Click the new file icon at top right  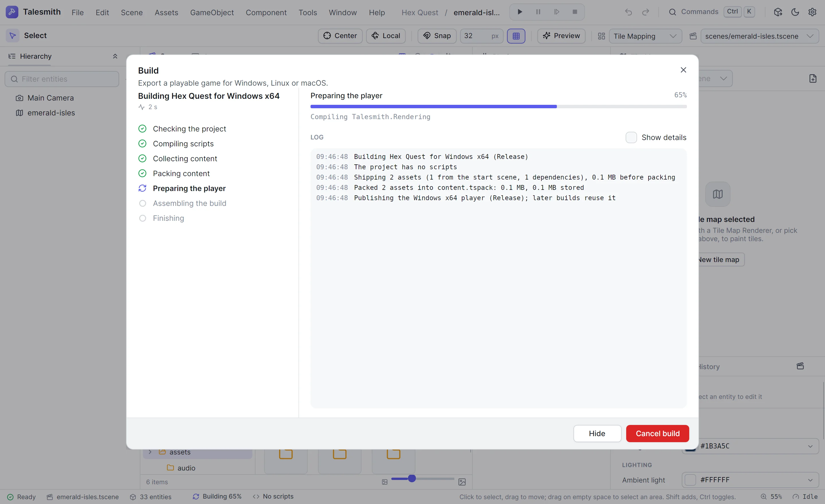click(x=813, y=79)
